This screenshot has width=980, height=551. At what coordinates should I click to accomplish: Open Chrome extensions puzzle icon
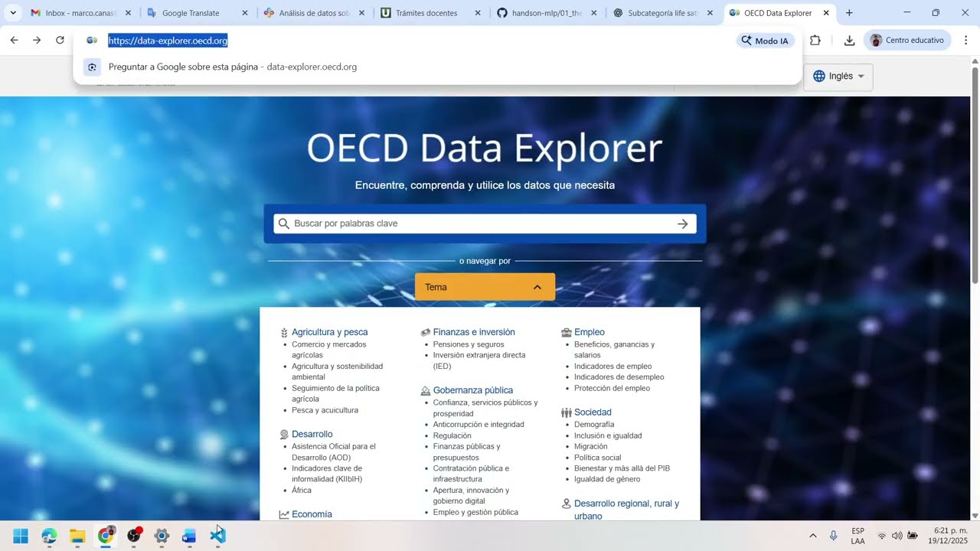(815, 41)
